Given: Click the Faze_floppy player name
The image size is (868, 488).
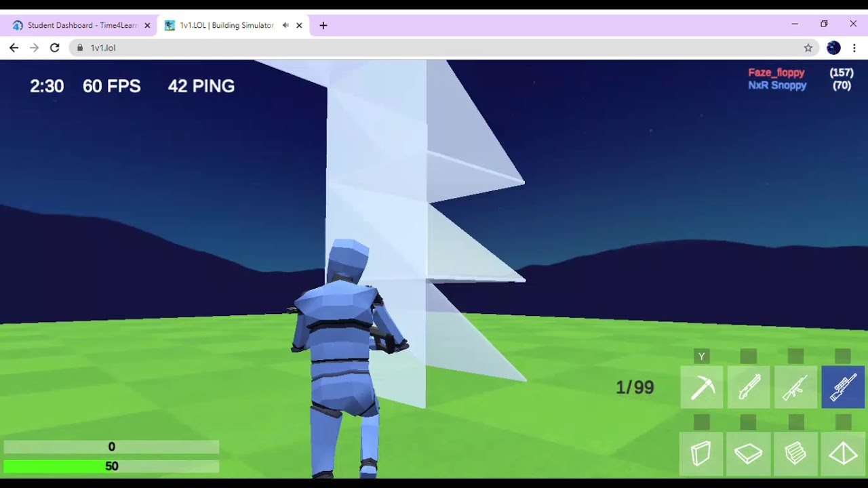Looking at the screenshot, I should coord(776,73).
